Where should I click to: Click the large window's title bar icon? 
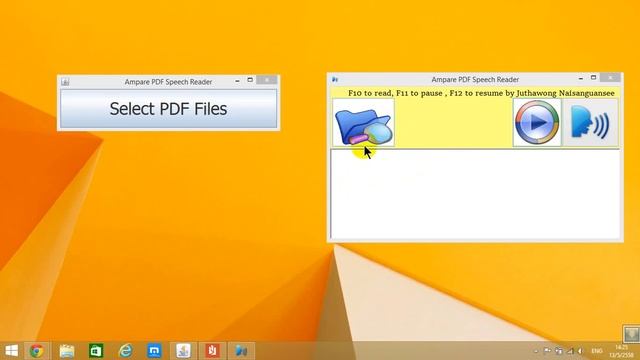point(335,79)
